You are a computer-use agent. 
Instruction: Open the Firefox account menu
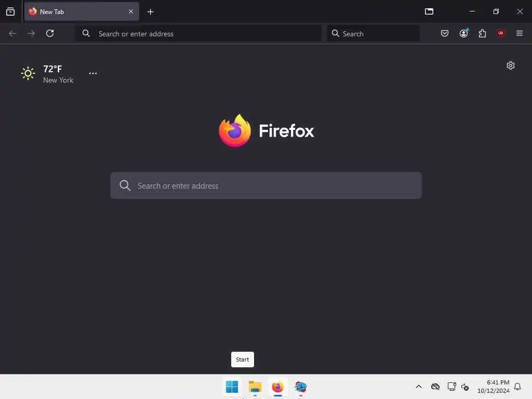tap(463, 33)
